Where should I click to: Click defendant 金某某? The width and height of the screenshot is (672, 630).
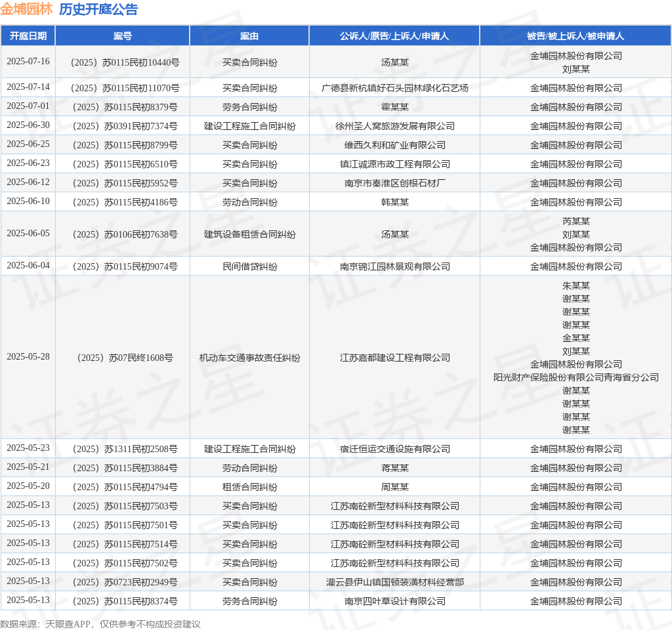pyautogui.click(x=576, y=338)
